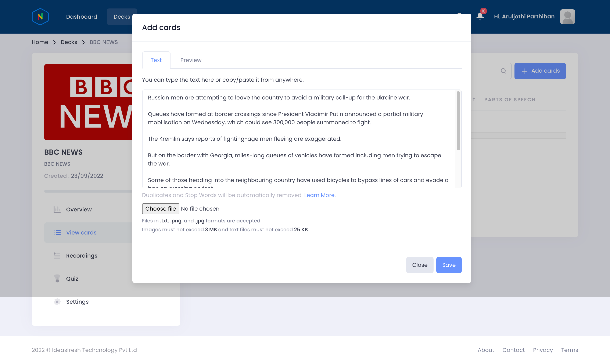Select the Text tab in modal
The image size is (610, 364).
(x=156, y=60)
